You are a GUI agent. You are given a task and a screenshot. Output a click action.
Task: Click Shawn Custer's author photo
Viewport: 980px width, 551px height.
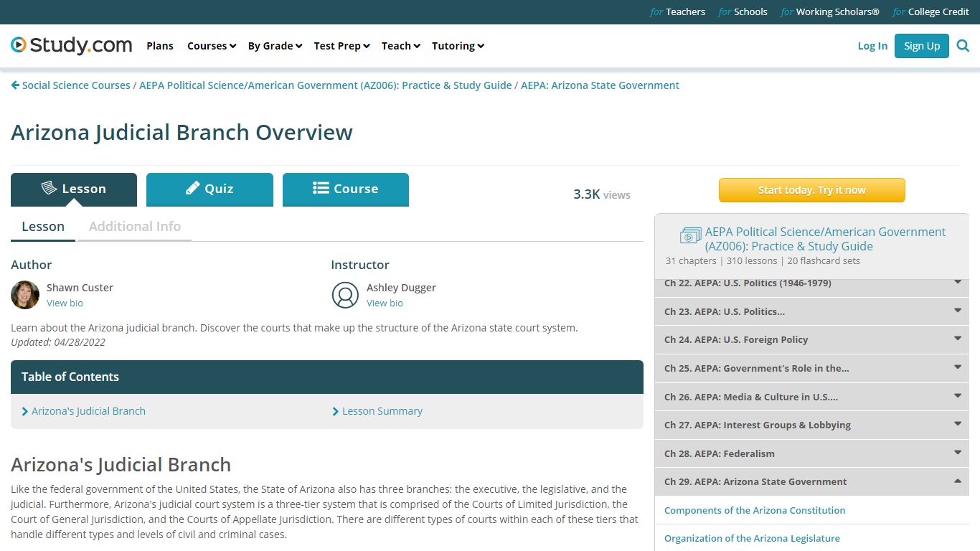click(x=25, y=295)
